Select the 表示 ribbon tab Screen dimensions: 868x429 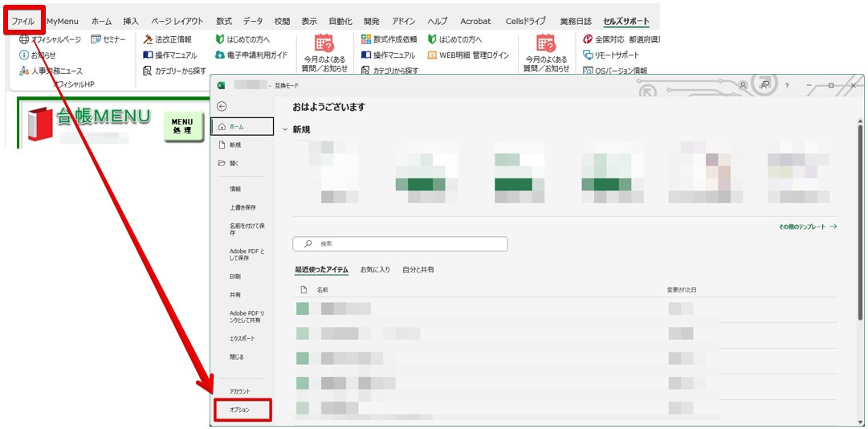tap(309, 22)
